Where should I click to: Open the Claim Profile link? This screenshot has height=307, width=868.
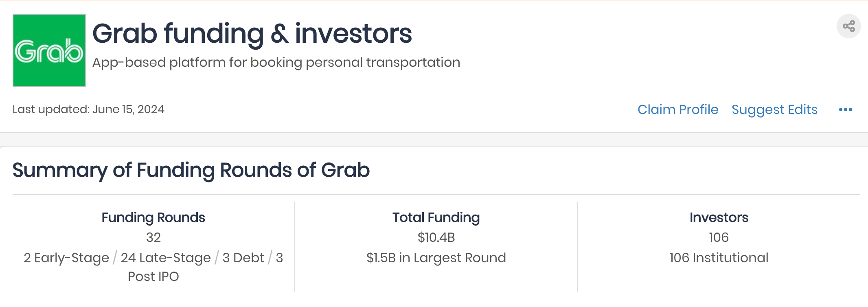click(x=678, y=110)
